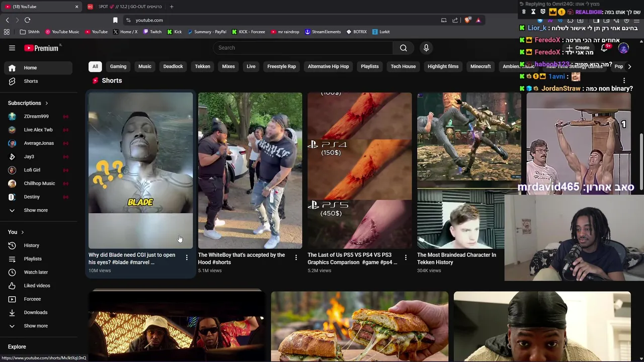Open the Summary - PayPal bookmark
Image resolution: width=644 pixels, height=362 pixels.
point(207,32)
